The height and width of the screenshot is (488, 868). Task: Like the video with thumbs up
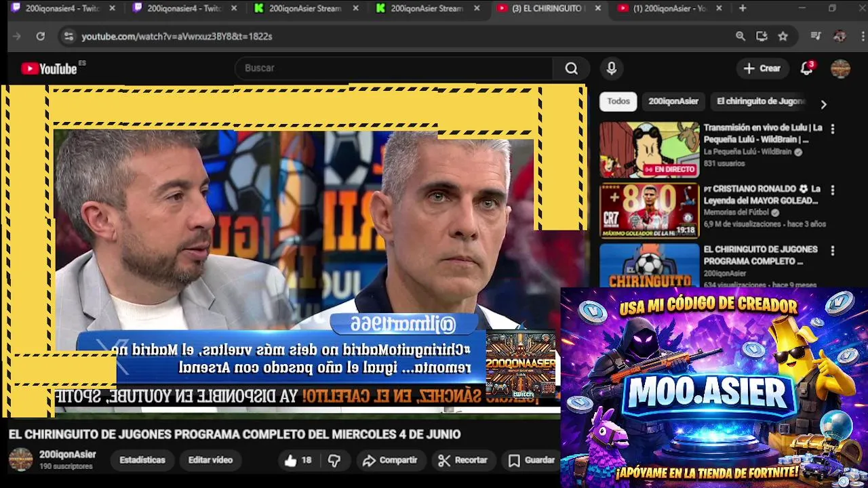(298, 460)
